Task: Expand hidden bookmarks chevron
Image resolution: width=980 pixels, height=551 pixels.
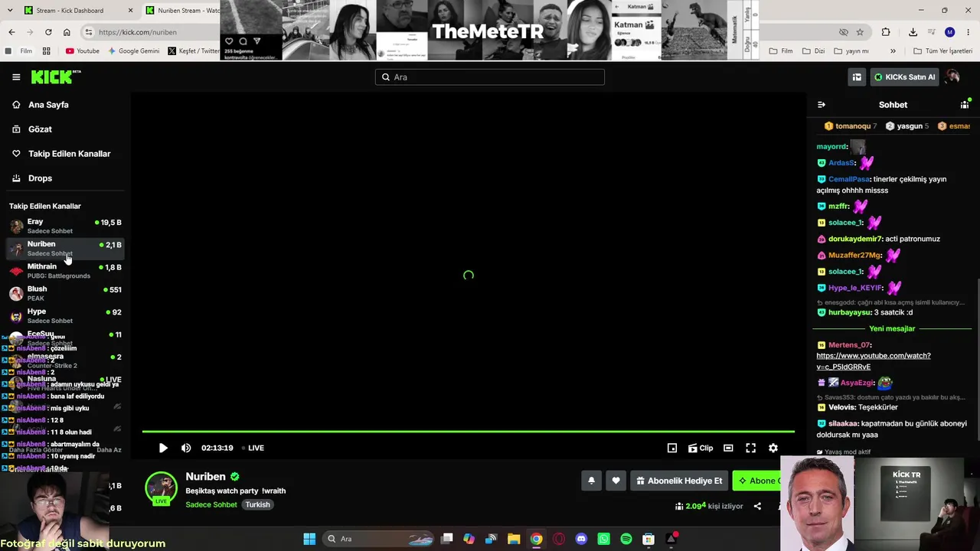Action: pyautogui.click(x=893, y=51)
